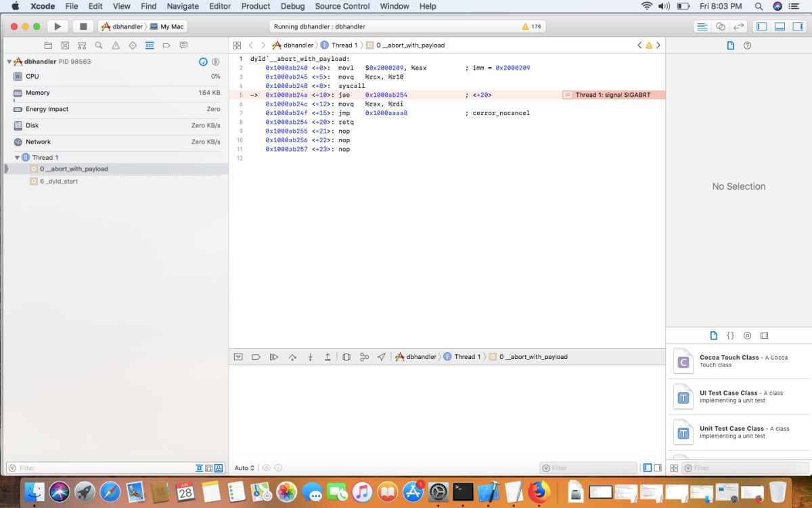
Task: Toggle the navigator pane visibility
Action: 761,26
